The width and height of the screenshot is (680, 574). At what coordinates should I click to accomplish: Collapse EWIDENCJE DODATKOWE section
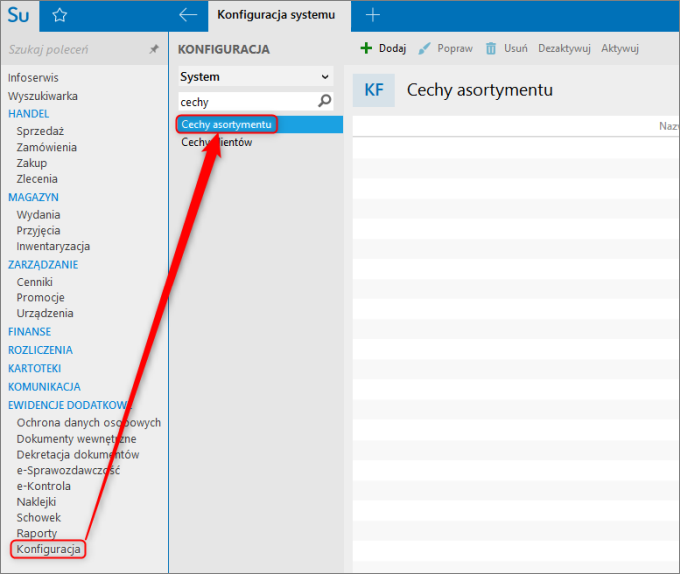[x=69, y=405]
